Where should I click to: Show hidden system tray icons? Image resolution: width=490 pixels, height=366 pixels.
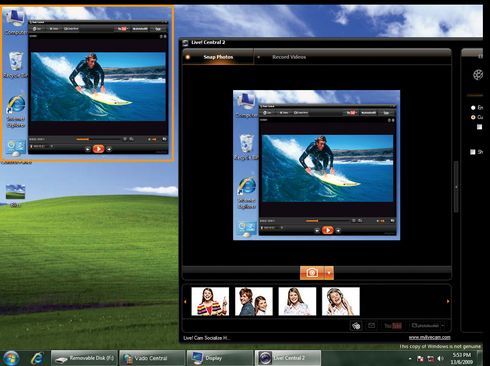[x=410, y=359]
